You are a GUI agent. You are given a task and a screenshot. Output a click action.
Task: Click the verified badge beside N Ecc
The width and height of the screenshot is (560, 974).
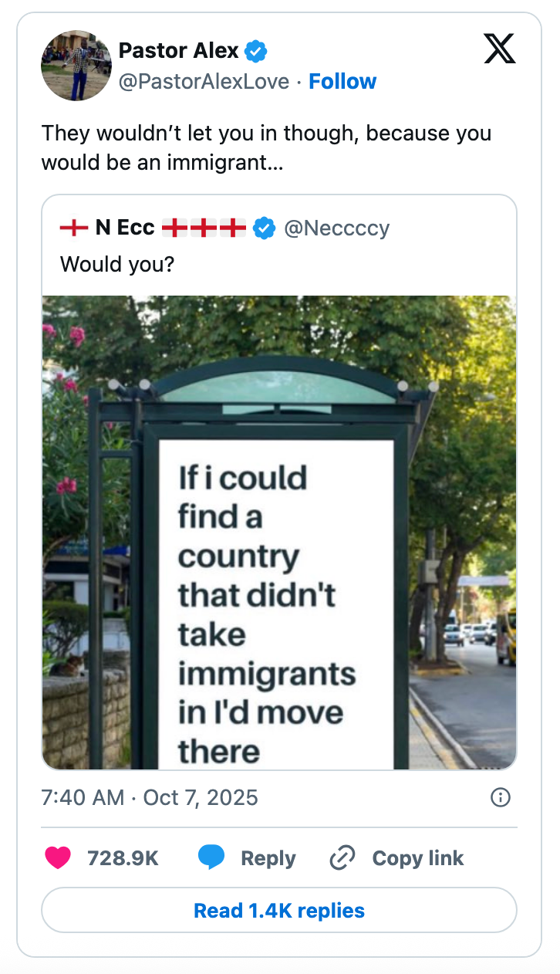tap(264, 228)
